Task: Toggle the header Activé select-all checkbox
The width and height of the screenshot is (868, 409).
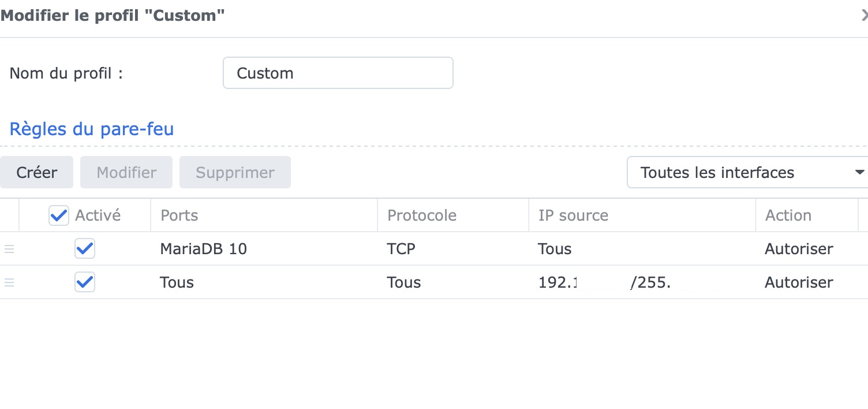Action: (x=59, y=215)
